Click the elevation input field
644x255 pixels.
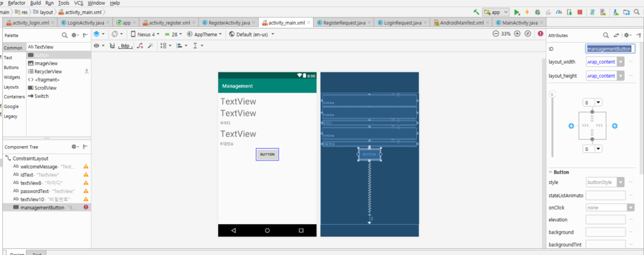tap(605, 220)
